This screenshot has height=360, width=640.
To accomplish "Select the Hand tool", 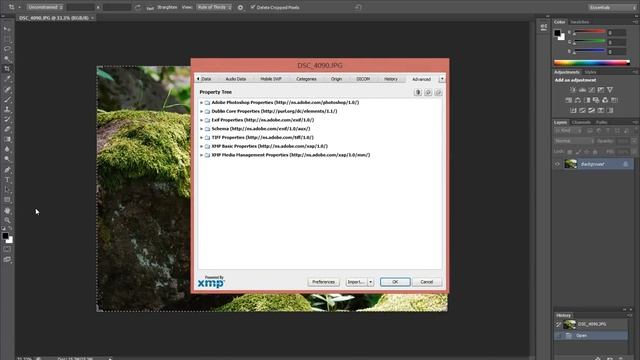I will point(7,211).
